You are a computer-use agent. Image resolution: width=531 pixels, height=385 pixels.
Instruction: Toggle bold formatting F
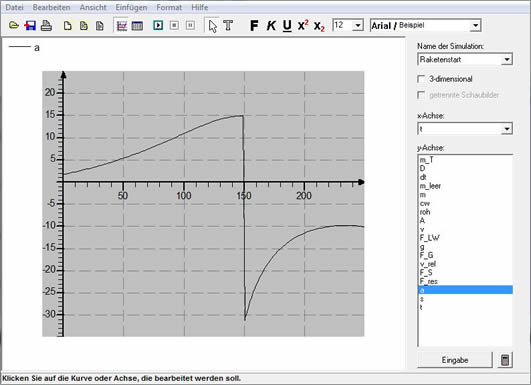click(254, 25)
